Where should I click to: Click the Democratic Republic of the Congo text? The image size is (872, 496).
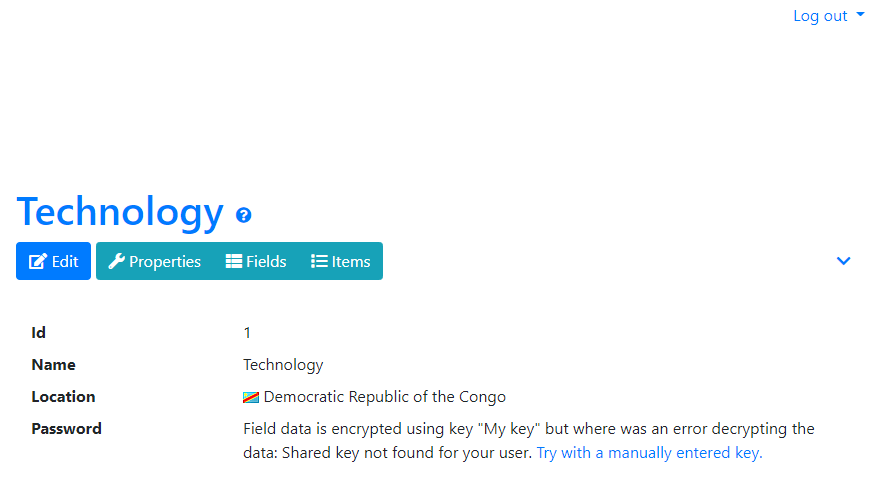pyautogui.click(x=385, y=397)
